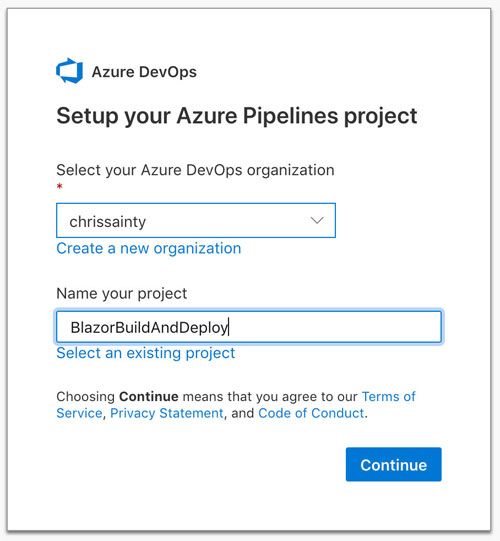Focus the project name input field
This screenshot has height=541, width=500.
pyautogui.click(x=249, y=327)
